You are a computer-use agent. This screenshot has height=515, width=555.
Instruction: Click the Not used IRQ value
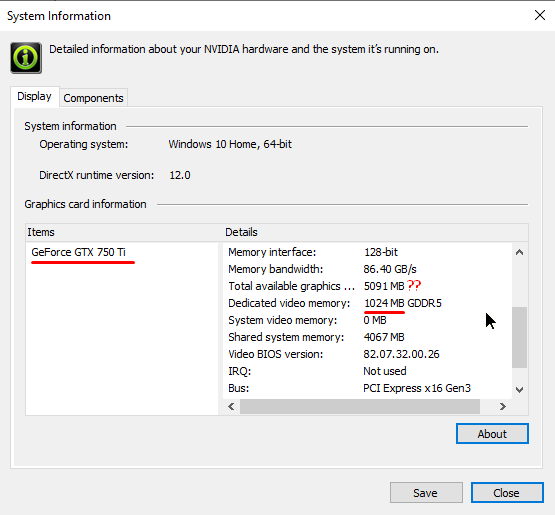click(x=385, y=371)
